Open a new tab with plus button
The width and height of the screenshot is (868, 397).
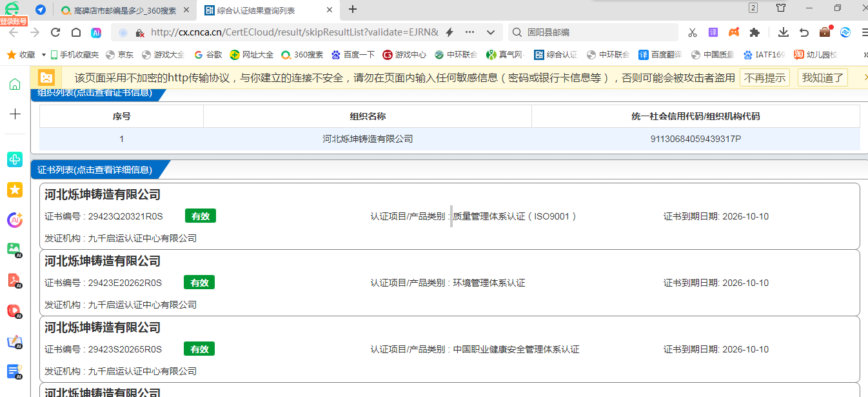pyautogui.click(x=353, y=9)
